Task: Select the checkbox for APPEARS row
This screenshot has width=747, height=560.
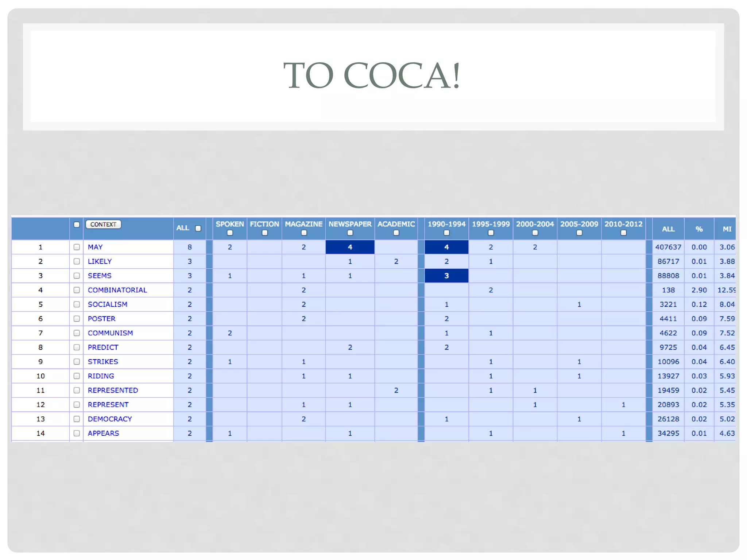Action: tap(77, 433)
